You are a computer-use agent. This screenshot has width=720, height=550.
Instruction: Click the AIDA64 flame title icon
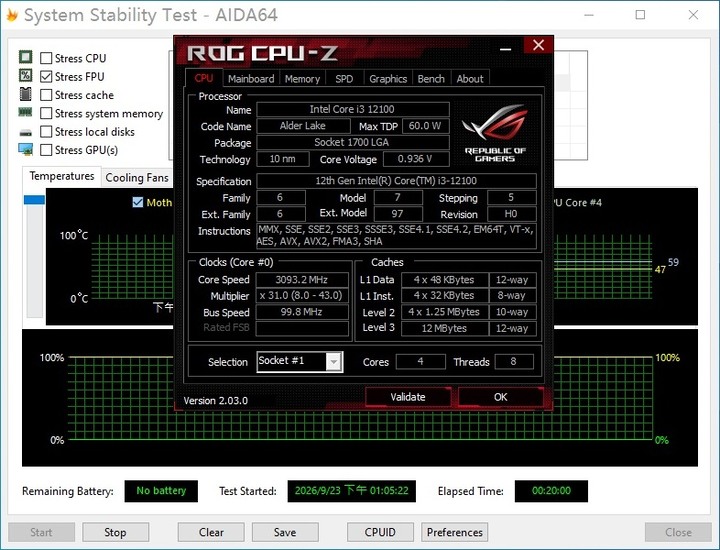[x=12, y=15]
